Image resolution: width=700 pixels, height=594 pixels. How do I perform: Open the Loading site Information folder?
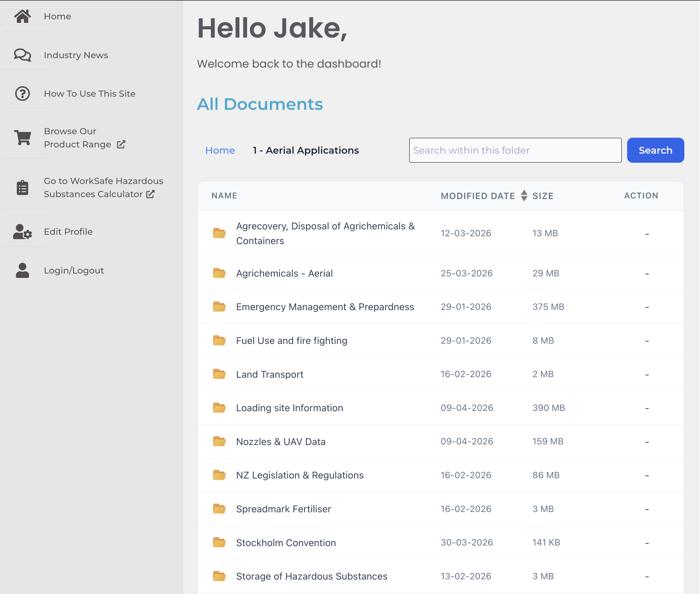pyautogui.click(x=289, y=408)
